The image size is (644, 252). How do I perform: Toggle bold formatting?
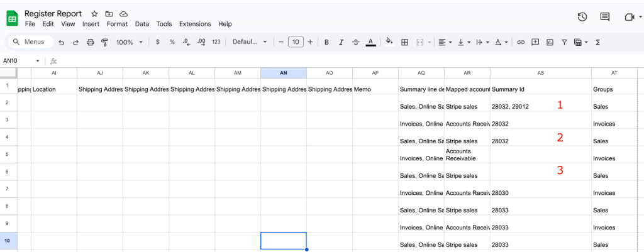coord(326,42)
